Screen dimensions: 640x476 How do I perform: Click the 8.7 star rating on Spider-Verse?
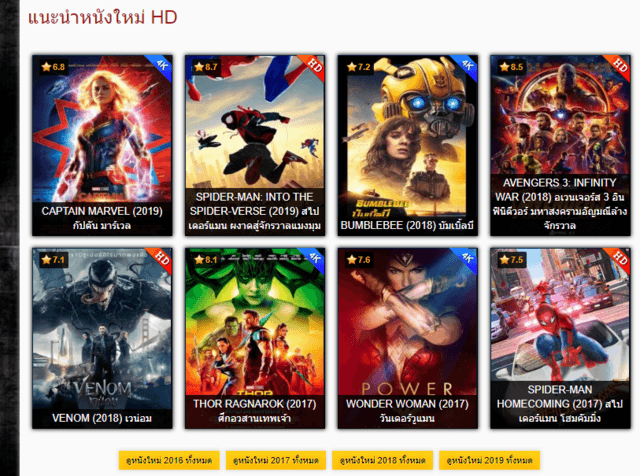click(206, 67)
